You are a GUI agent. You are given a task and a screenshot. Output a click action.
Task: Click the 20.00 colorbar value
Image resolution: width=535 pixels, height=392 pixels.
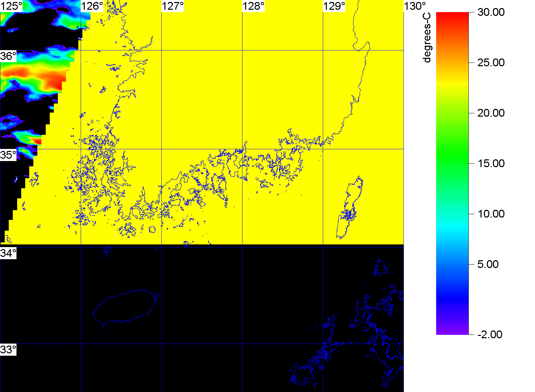[x=491, y=113]
